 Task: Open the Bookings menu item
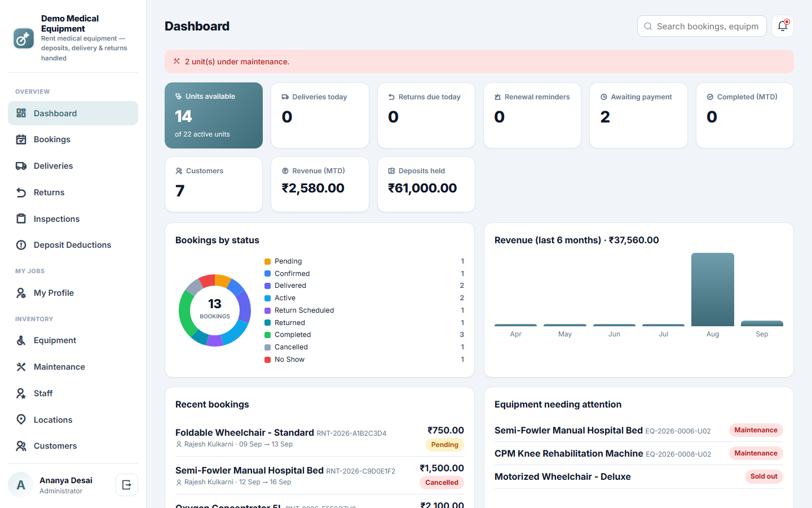click(x=73, y=139)
